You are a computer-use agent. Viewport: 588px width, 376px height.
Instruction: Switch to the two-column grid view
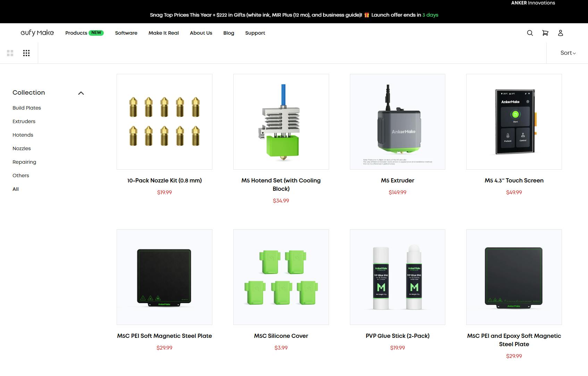pyautogui.click(x=10, y=53)
